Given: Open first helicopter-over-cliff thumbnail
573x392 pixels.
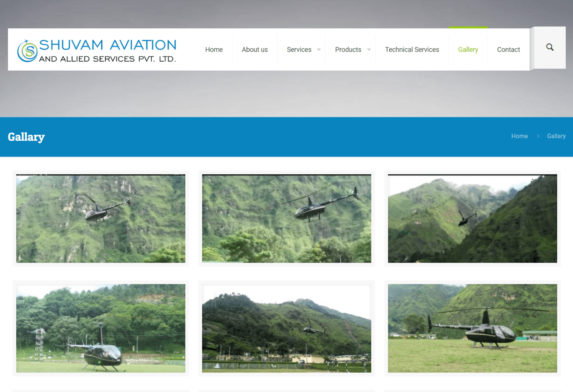Looking at the screenshot, I should pyautogui.click(x=101, y=219).
